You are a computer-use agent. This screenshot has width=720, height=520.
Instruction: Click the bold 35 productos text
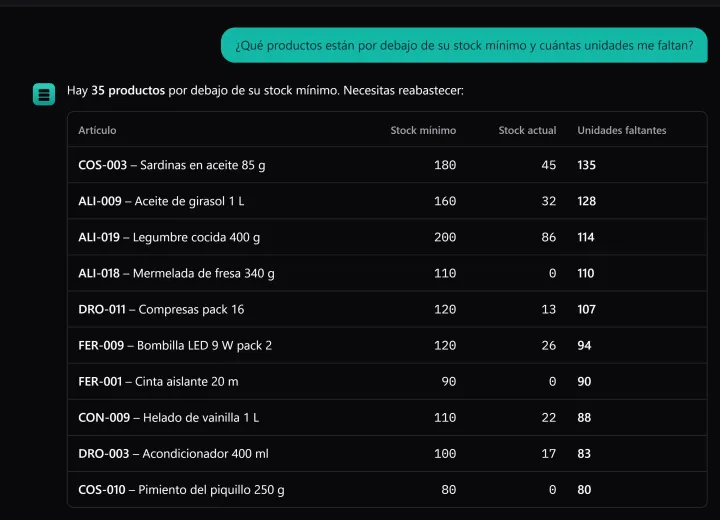coord(128,90)
